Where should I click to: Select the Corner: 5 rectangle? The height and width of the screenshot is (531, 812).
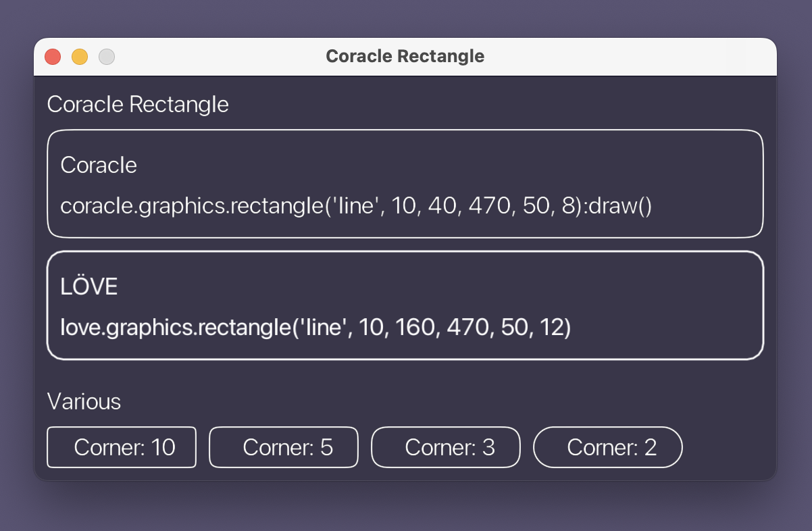tap(284, 447)
